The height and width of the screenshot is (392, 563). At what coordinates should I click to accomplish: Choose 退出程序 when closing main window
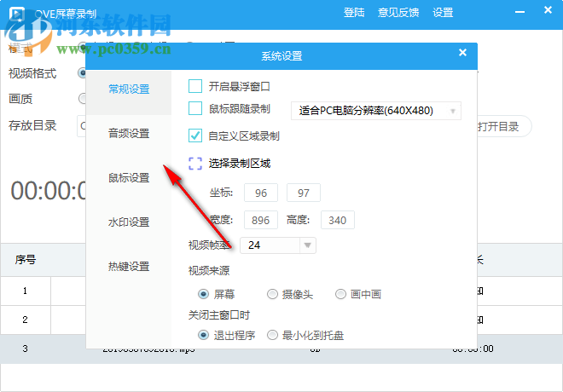click(203, 336)
